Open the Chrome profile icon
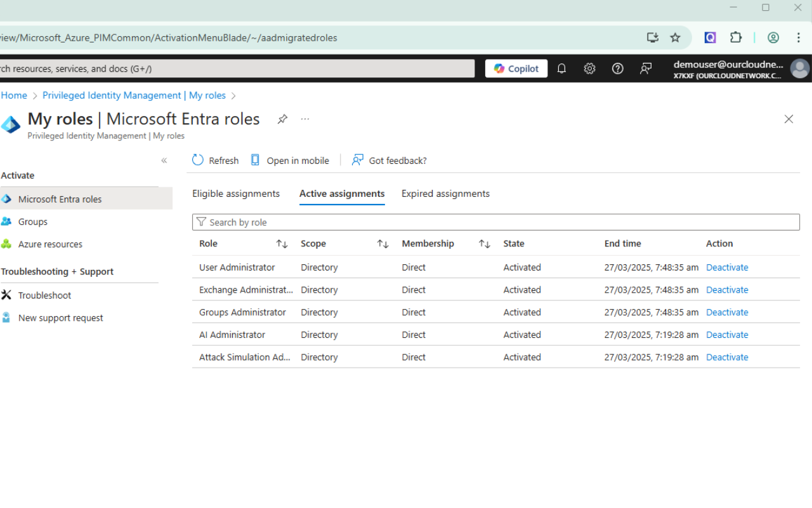This screenshot has width=812, height=508. point(773,37)
